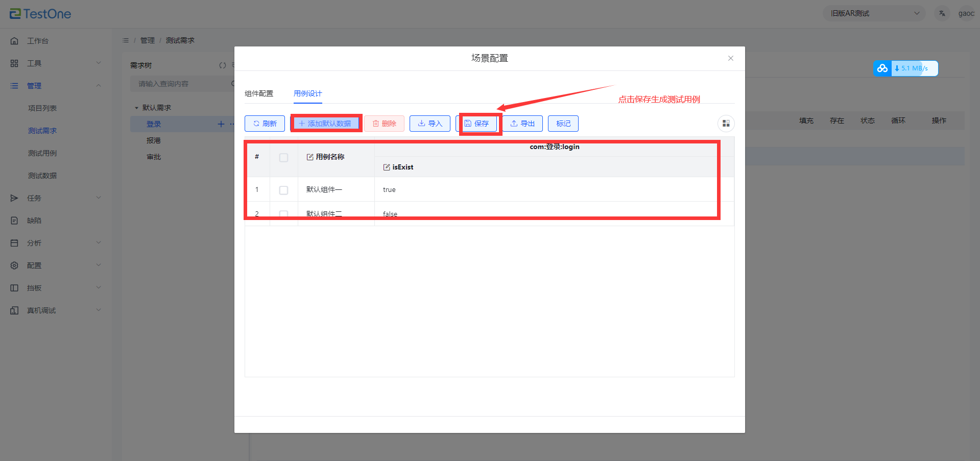Image resolution: width=980 pixels, height=461 pixels.
Task: Click the edit icon beside isExist column
Action: point(387,167)
